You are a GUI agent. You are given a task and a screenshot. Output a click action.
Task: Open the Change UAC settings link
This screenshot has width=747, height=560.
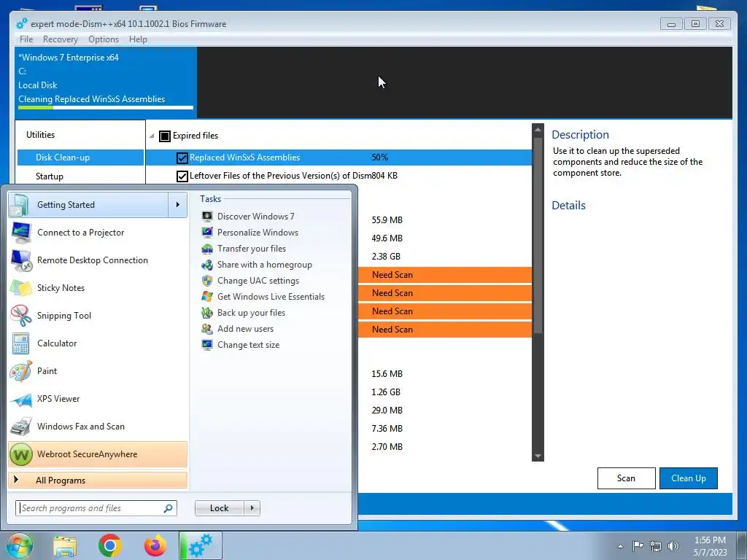258,281
